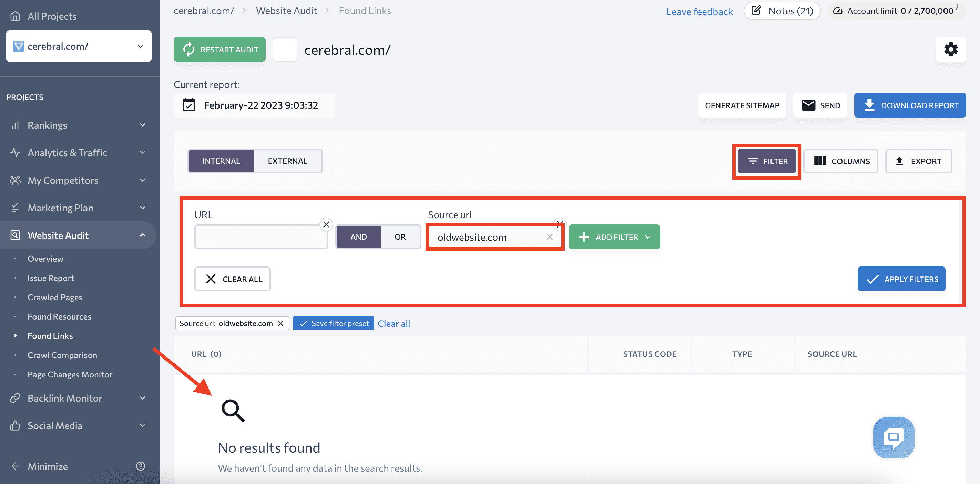The width and height of the screenshot is (980, 484).
Task: Click the AND toggle between URL filters
Action: tap(358, 236)
